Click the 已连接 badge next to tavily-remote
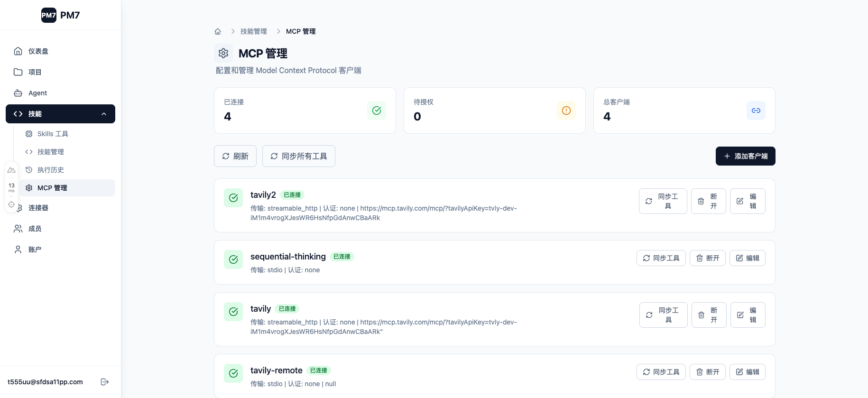 point(319,370)
